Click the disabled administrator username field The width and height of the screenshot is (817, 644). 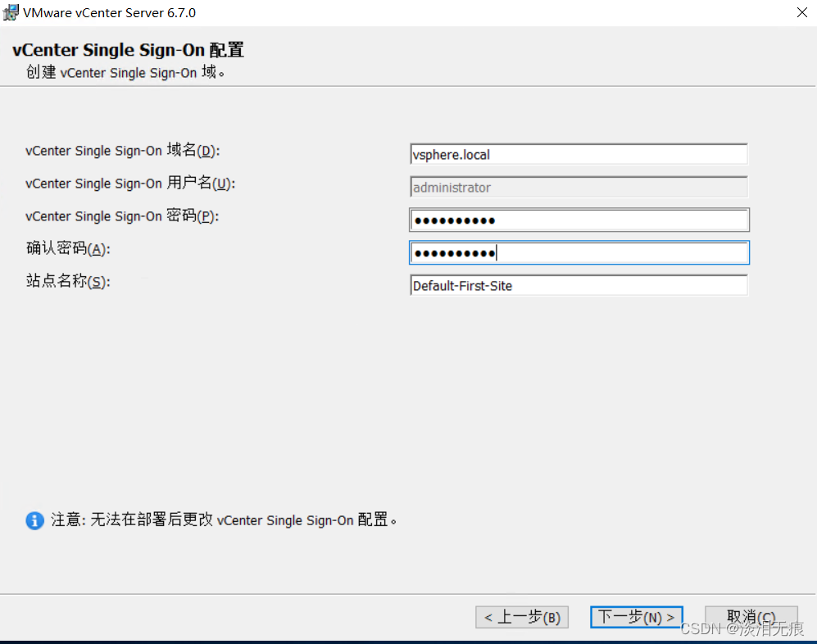click(579, 187)
